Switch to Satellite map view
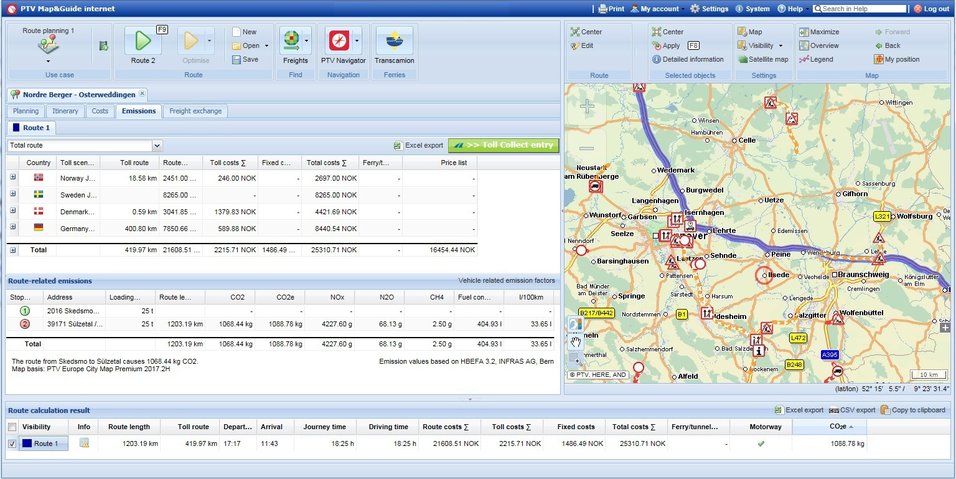Viewport: 956px width, 479px height. click(x=763, y=59)
